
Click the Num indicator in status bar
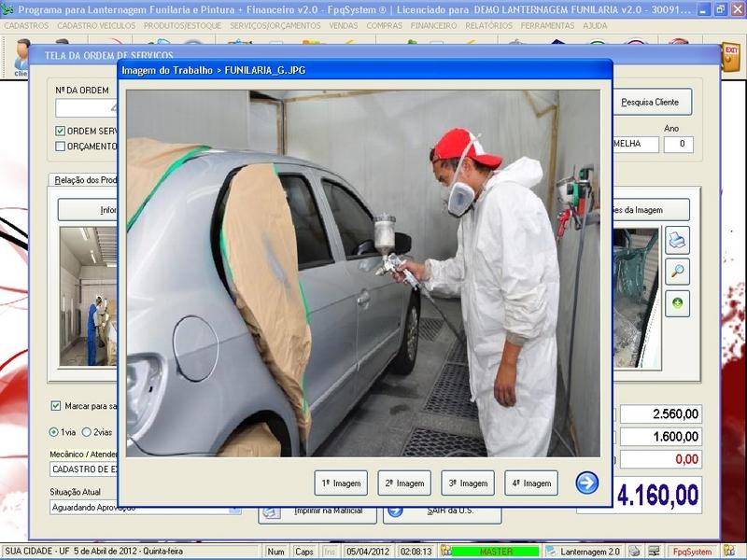(x=275, y=552)
